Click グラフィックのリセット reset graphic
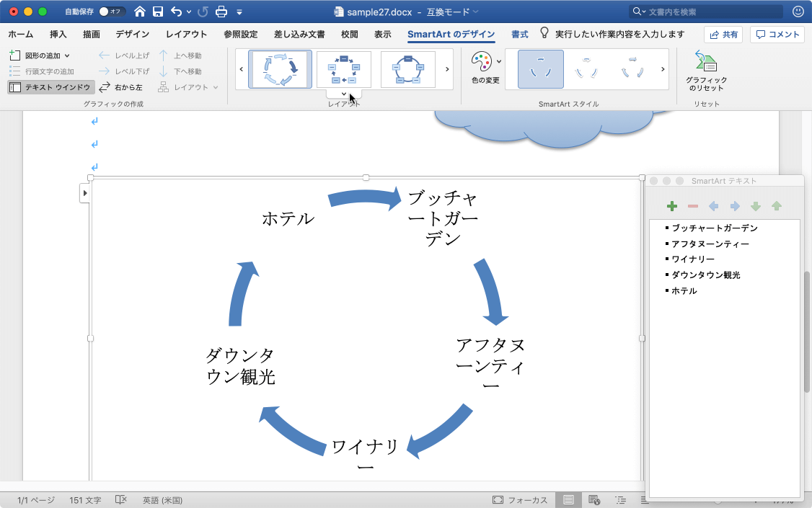The height and width of the screenshot is (508, 812). pos(707,71)
